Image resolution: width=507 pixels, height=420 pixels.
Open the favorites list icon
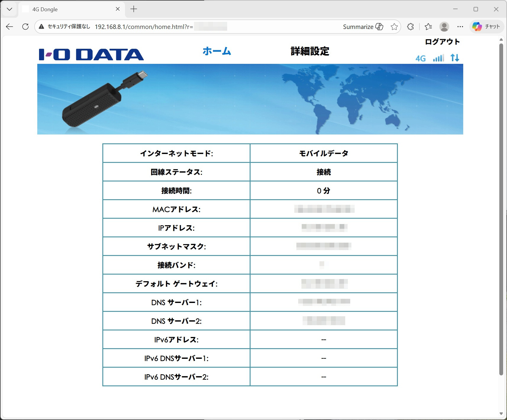[x=428, y=27]
